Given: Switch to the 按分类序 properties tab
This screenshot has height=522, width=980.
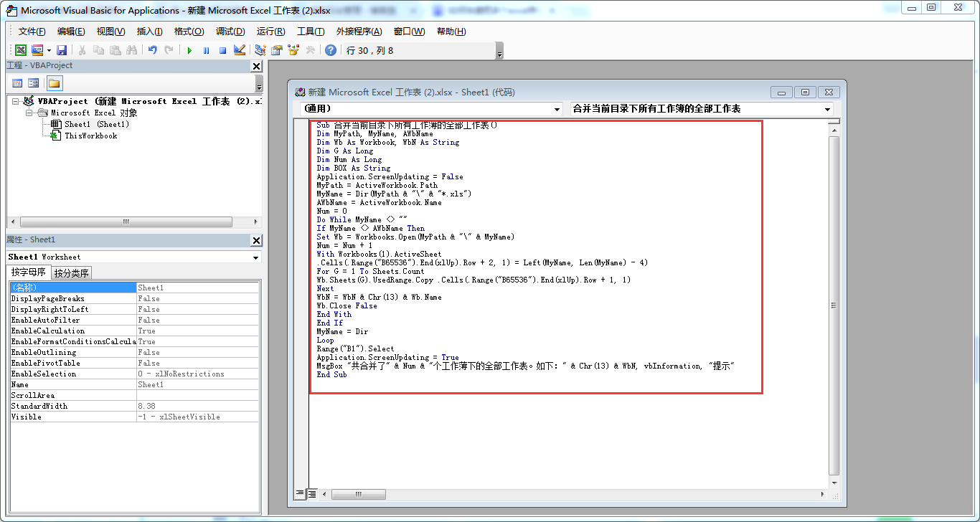Looking at the screenshot, I should (x=72, y=273).
